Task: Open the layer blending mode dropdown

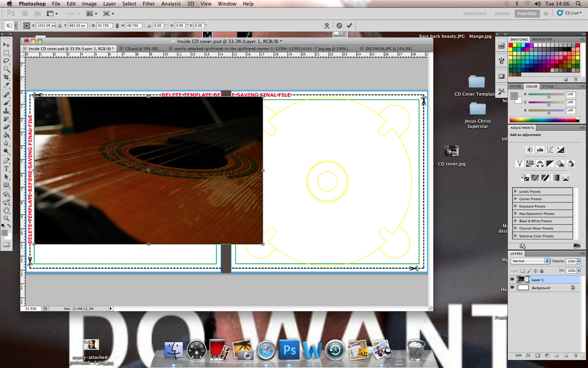Action: pos(529,261)
